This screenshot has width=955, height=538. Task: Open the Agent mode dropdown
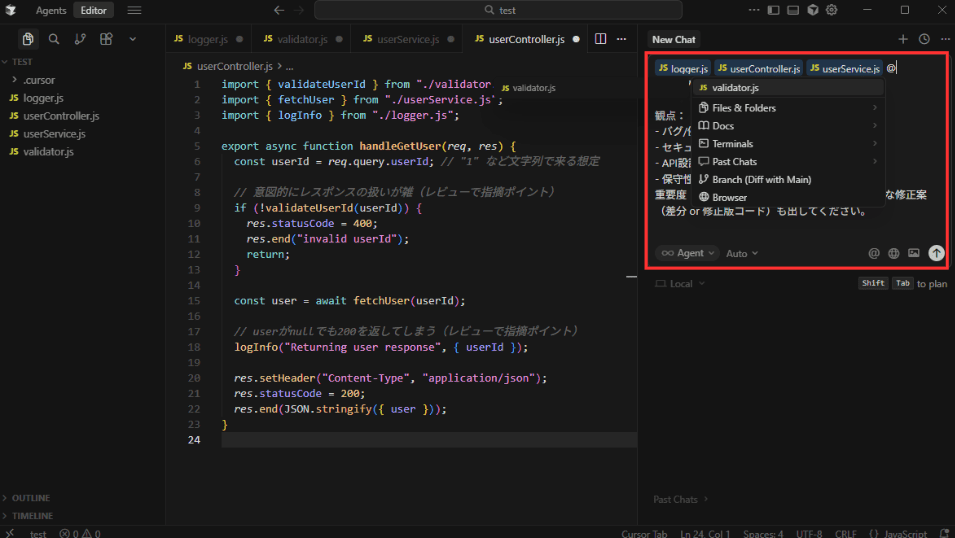pos(688,253)
